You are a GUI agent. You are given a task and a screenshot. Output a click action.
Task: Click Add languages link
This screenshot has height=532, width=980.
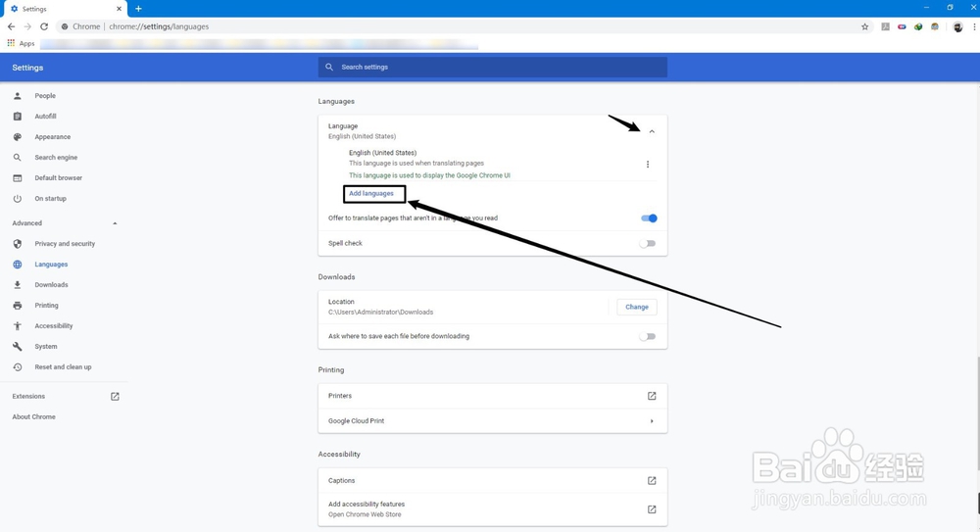371,194
